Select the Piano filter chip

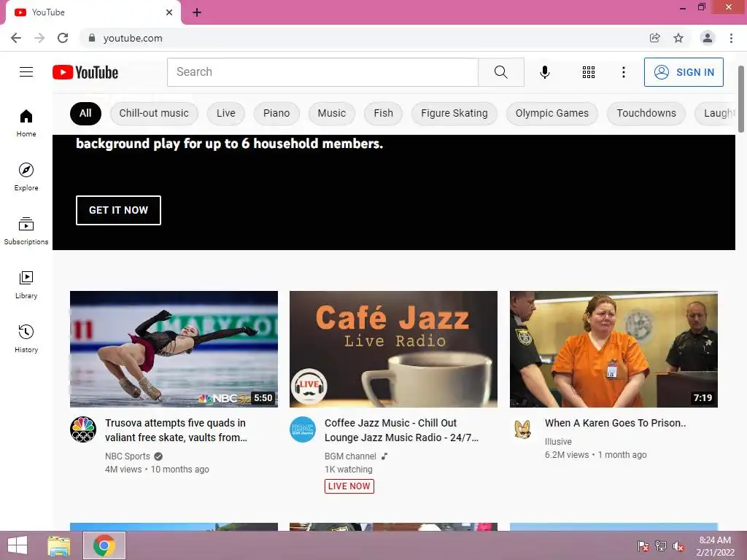tap(276, 113)
